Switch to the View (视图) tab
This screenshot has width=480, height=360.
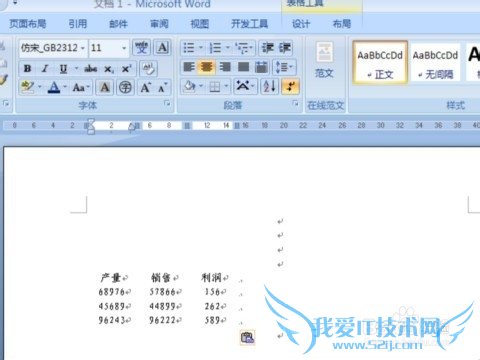coord(199,24)
